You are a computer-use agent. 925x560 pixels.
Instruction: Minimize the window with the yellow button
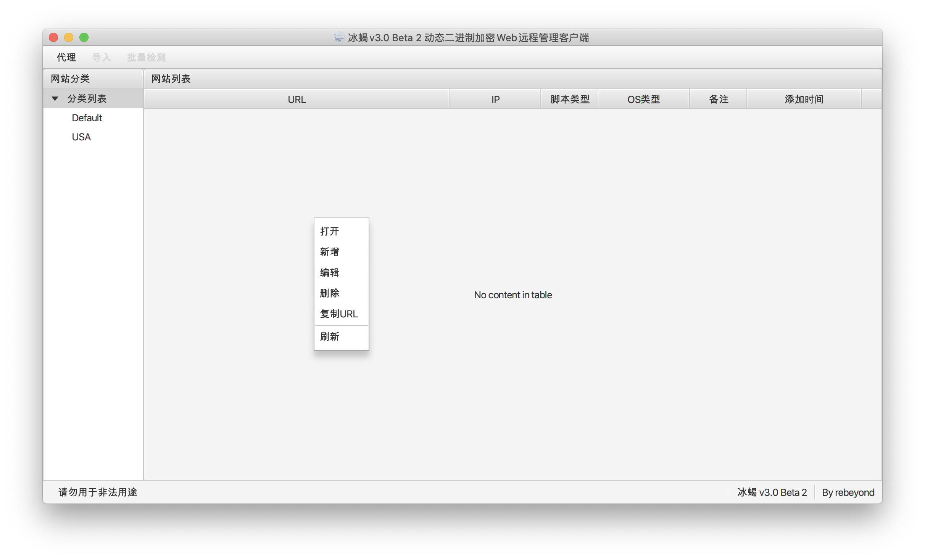[x=69, y=37]
